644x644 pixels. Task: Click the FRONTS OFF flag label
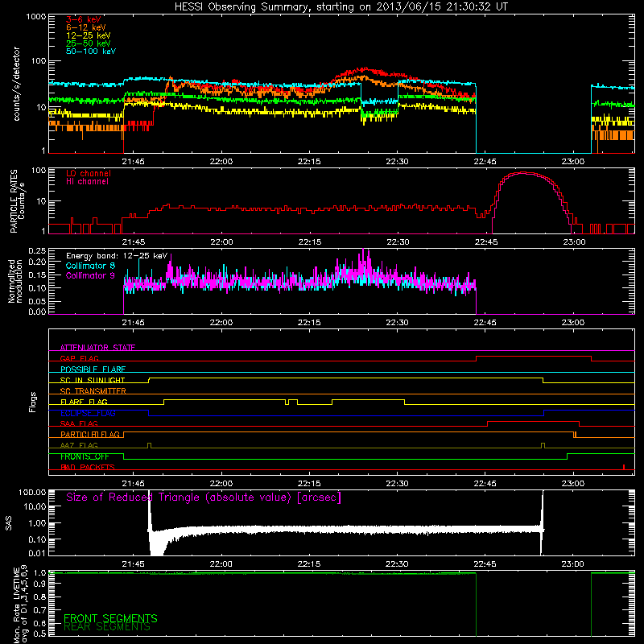point(85,456)
